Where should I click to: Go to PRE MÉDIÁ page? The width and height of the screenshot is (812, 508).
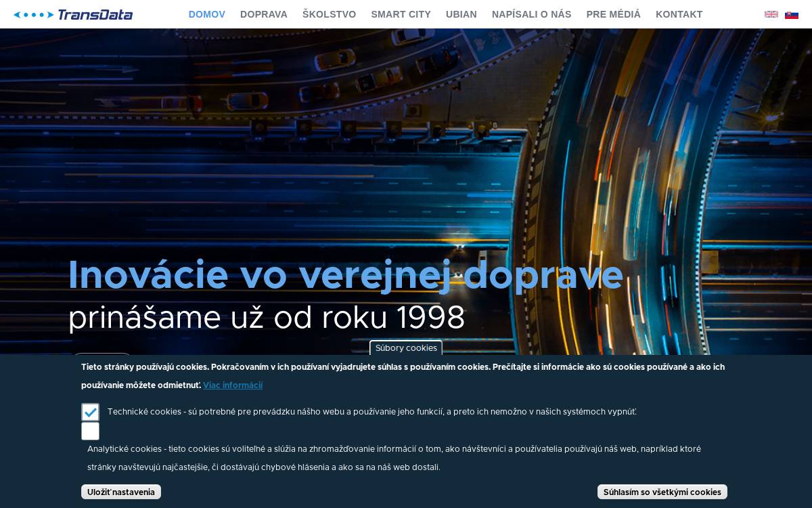614,14
